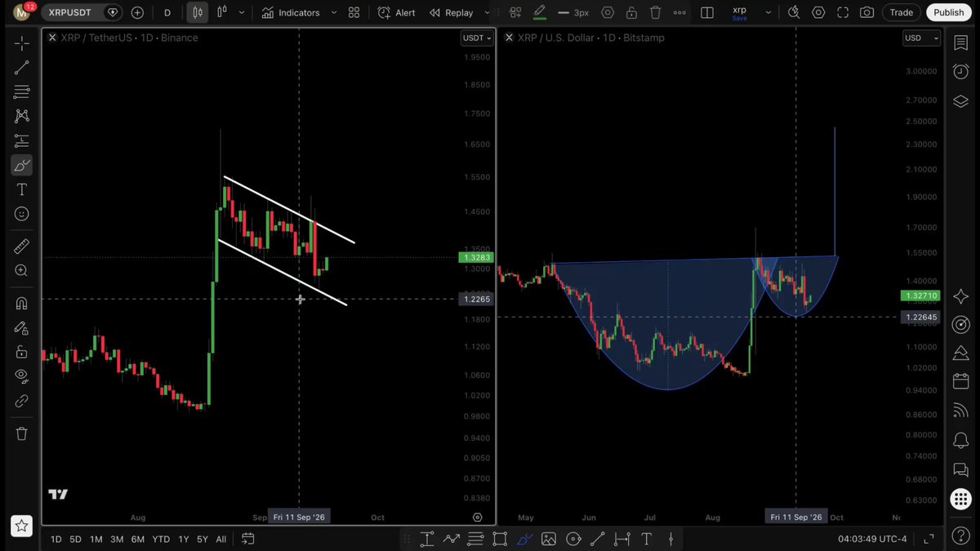Viewport: 980px width, 551px height.
Task: Open the USD currency dropdown on right chart
Action: tap(921, 38)
